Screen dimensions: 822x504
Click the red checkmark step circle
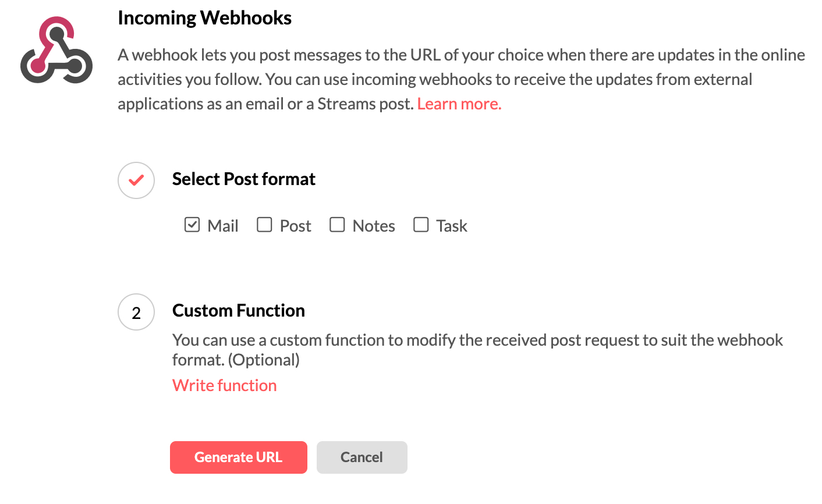(136, 180)
